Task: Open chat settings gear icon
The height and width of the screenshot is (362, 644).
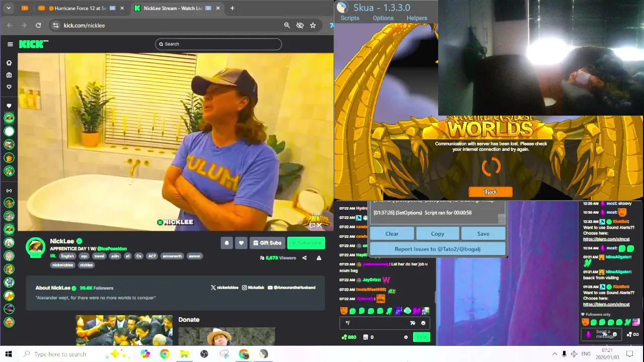Action: click(x=406, y=337)
